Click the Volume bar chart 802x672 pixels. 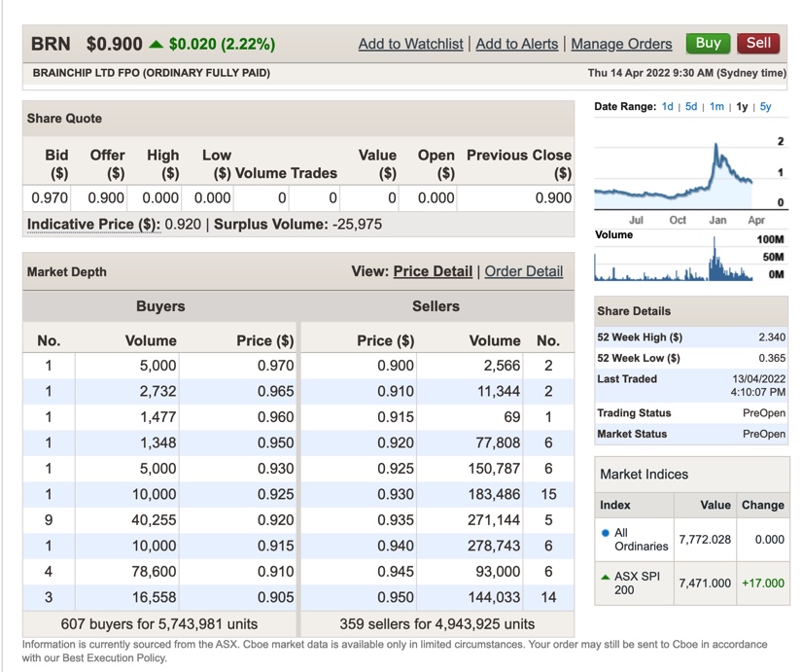[674, 259]
